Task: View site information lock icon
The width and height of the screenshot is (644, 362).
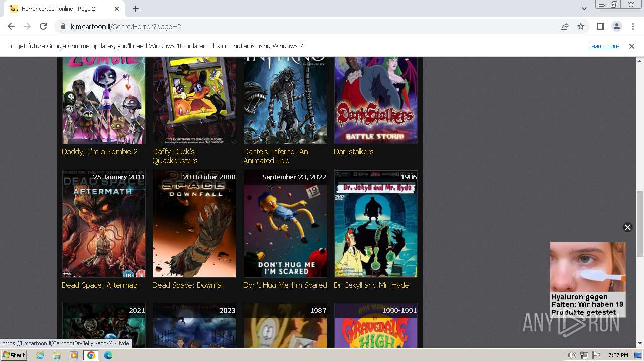Action: (63, 26)
